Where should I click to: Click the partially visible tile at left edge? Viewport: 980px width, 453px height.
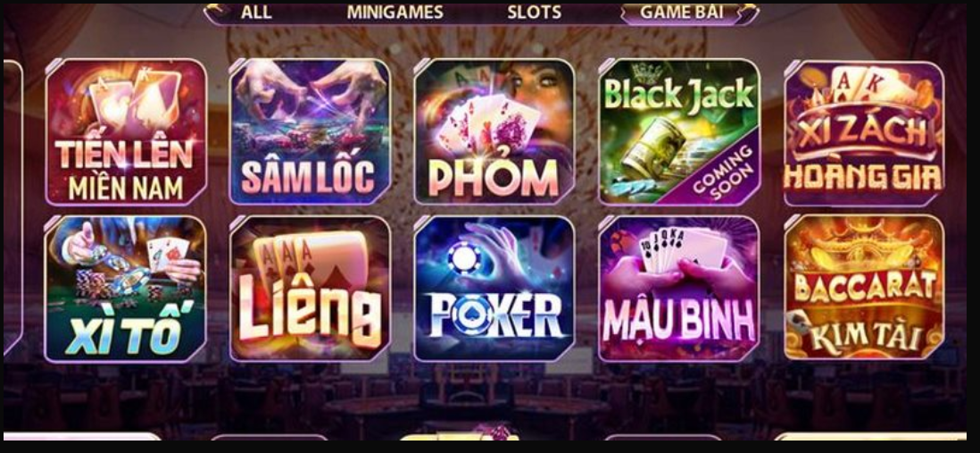point(12,206)
